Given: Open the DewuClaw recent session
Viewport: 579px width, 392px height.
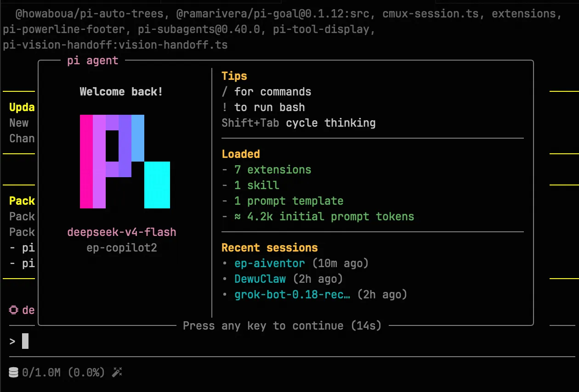Looking at the screenshot, I should click(x=260, y=279).
